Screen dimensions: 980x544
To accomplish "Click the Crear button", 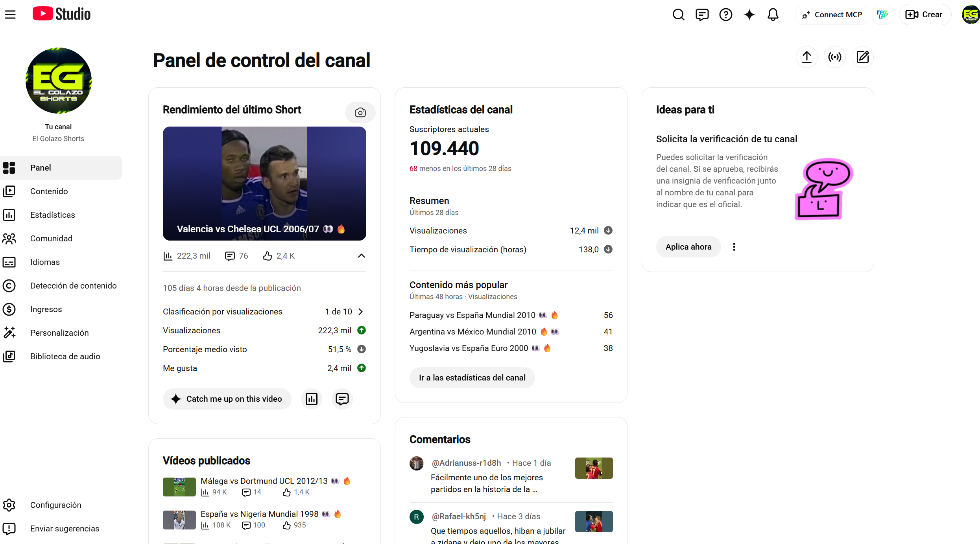I will click(x=924, y=15).
